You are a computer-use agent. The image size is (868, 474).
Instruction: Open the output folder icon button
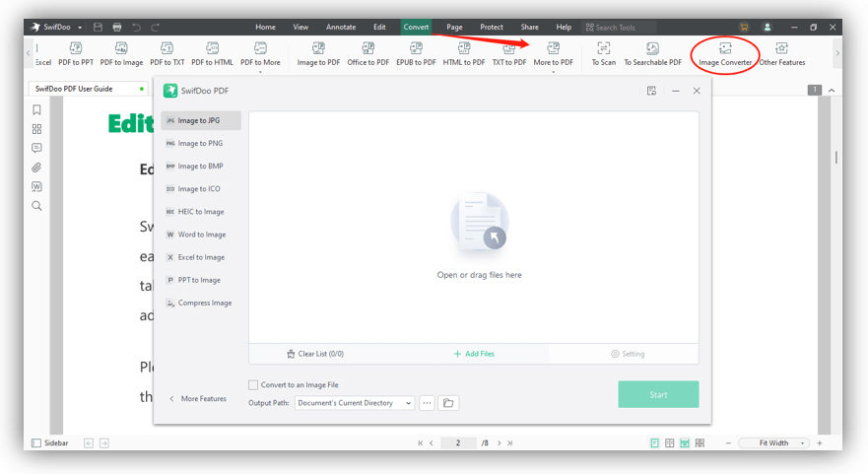tap(448, 403)
